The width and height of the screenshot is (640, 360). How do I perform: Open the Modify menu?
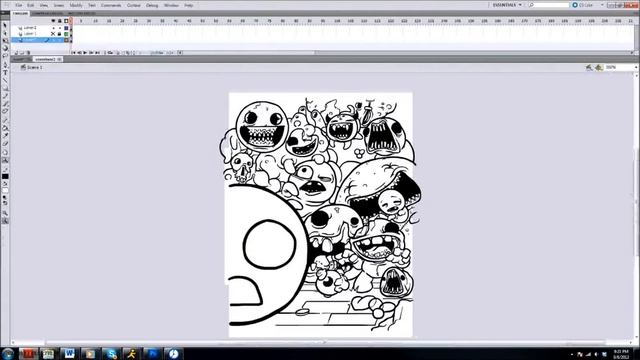pyautogui.click(x=76, y=5)
